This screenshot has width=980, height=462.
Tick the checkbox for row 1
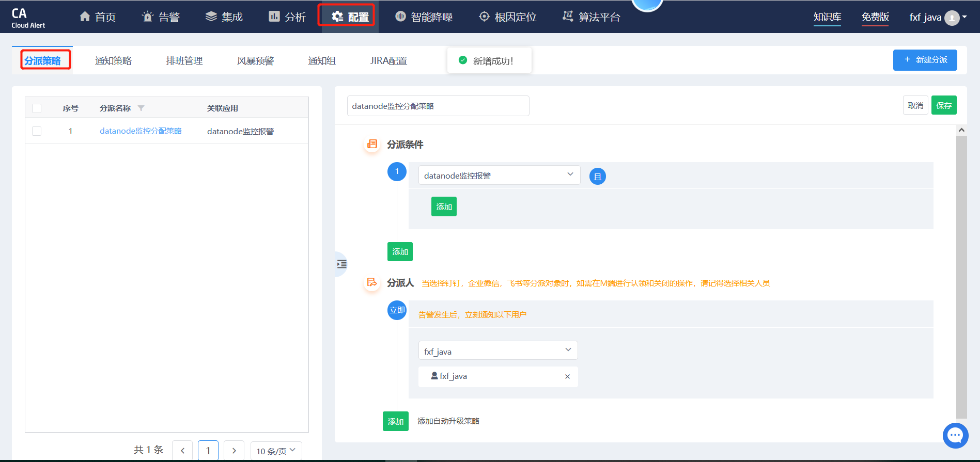click(x=37, y=131)
